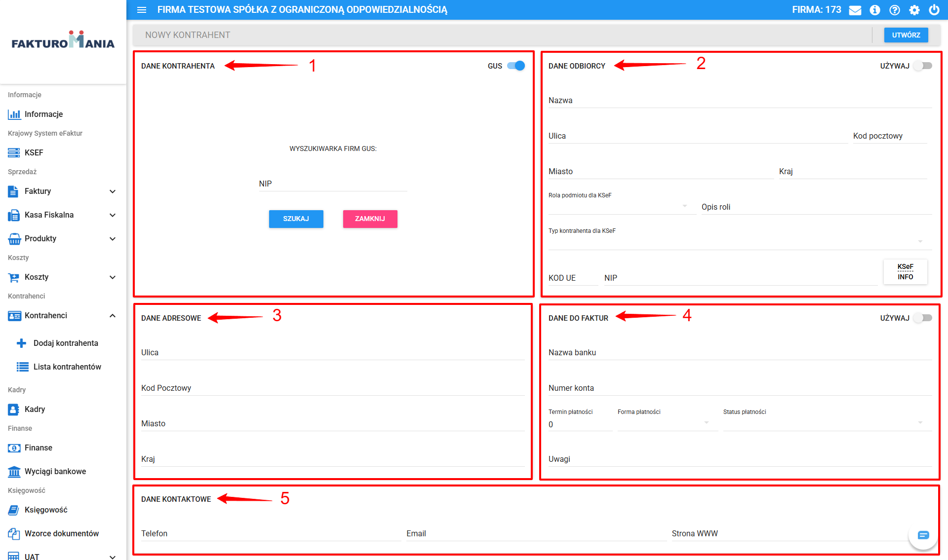Enable UŻYWAJ toggle in Dane odbiorcy

coord(922,66)
